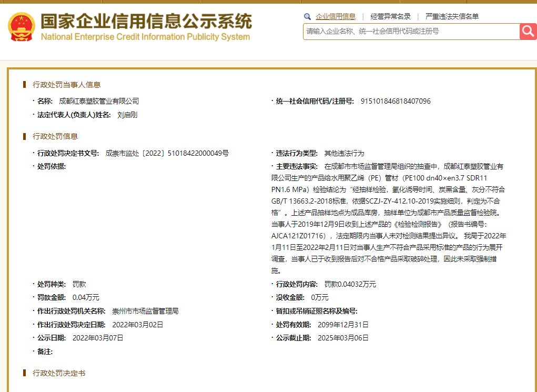The image size is (537, 392).
Task: Click the penalty type value 罚款
Action: click(79, 284)
